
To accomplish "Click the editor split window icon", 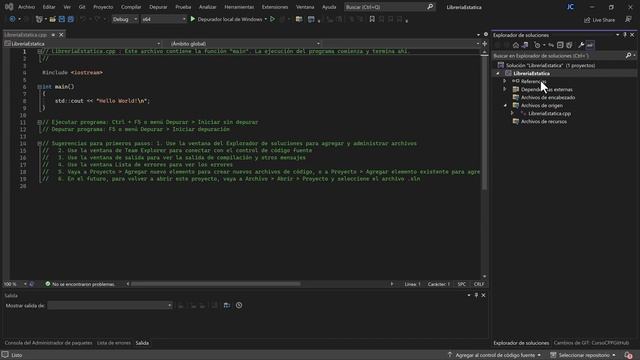I will pos(484,44).
